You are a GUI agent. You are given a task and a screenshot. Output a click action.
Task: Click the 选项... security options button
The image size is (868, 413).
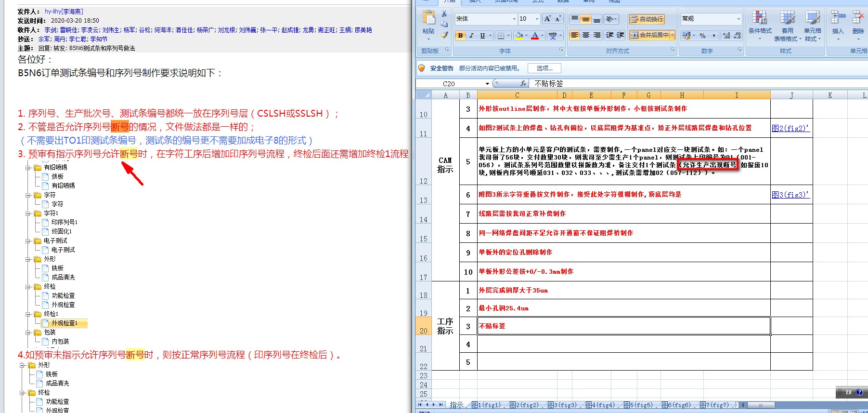click(544, 68)
